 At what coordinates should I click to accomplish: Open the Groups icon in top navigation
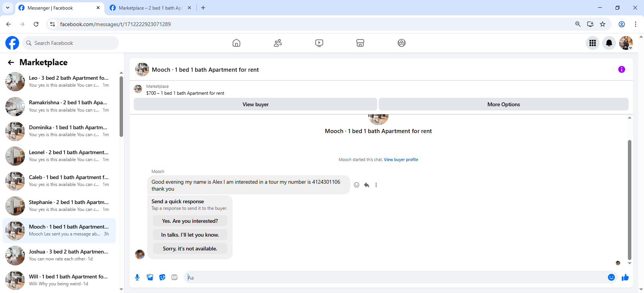(x=402, y=43)
